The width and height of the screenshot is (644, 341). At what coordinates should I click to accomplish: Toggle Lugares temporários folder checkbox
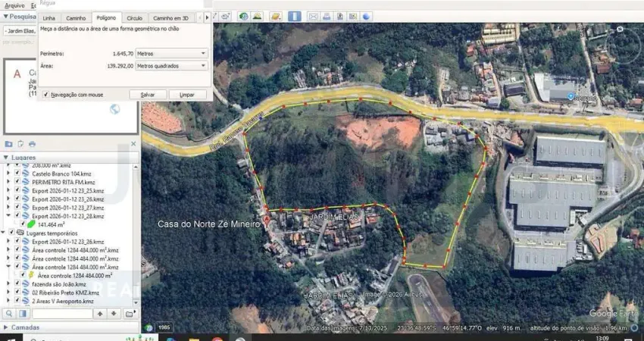(11, 233)
